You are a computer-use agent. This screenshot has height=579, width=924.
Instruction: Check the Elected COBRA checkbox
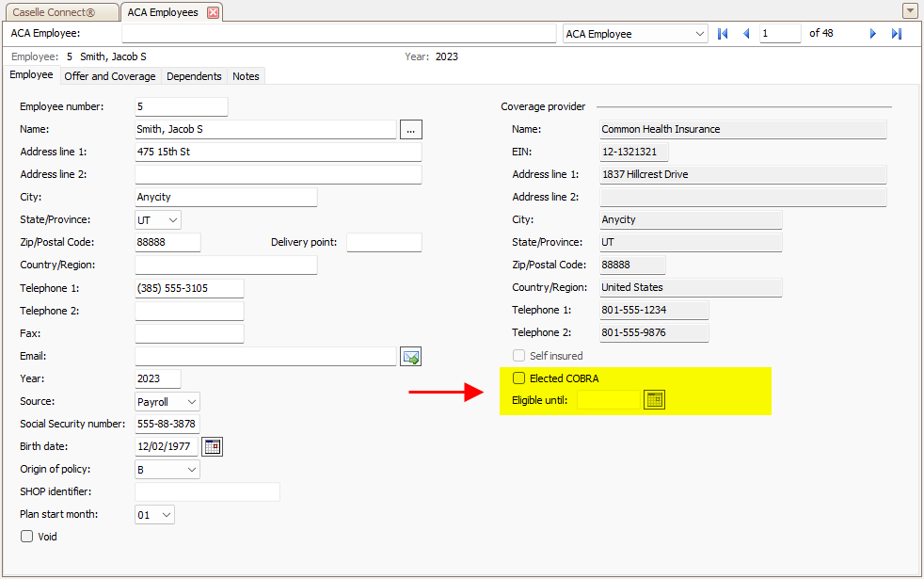[518, 378]
